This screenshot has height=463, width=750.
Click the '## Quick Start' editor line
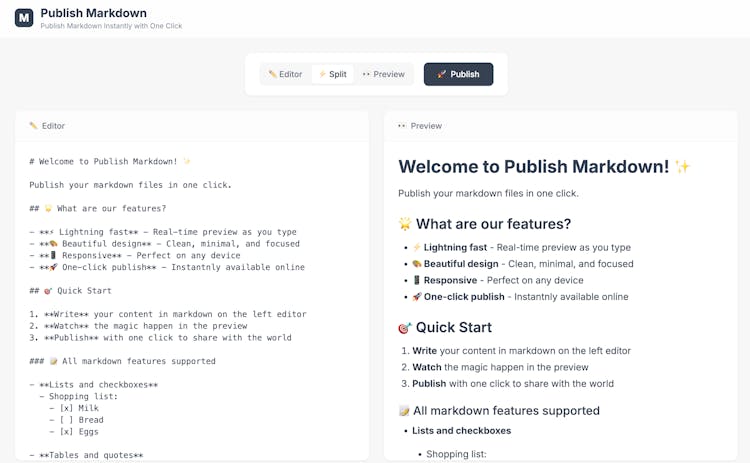(x=70, y=290)
